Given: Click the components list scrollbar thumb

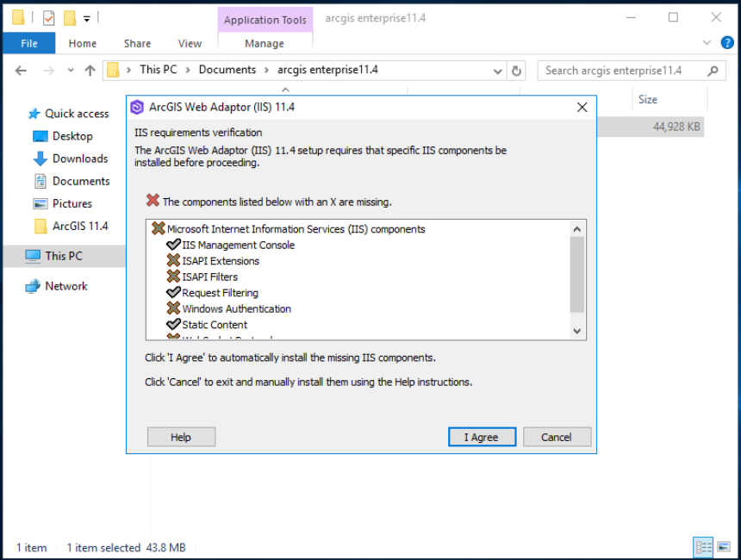Looking at the screenshot, I should coord(576,275).
